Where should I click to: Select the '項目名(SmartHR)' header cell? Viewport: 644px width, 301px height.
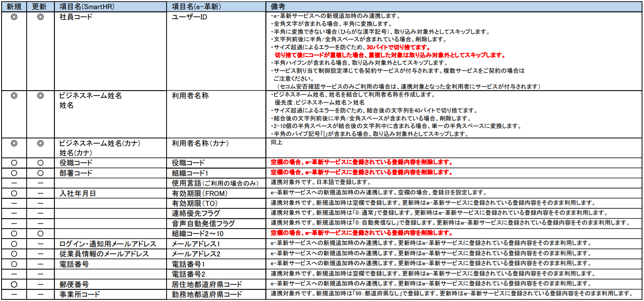click(111, 7)
